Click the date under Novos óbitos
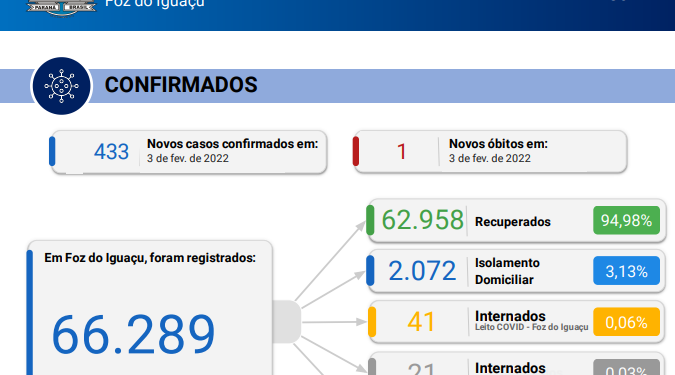The width and height of the screenshot is (675, 375). click(x=490, y=158)
